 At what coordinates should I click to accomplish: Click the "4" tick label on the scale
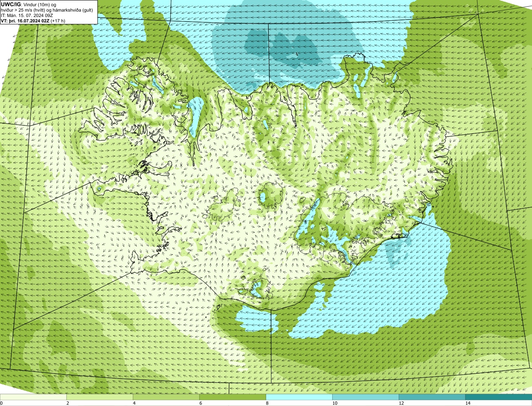point(134,403)
